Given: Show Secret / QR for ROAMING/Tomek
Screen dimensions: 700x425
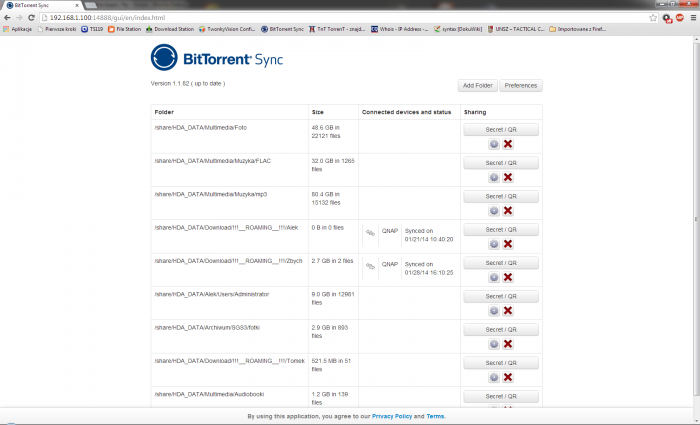Looking at the screenshot, I should (x=501, y=363).
